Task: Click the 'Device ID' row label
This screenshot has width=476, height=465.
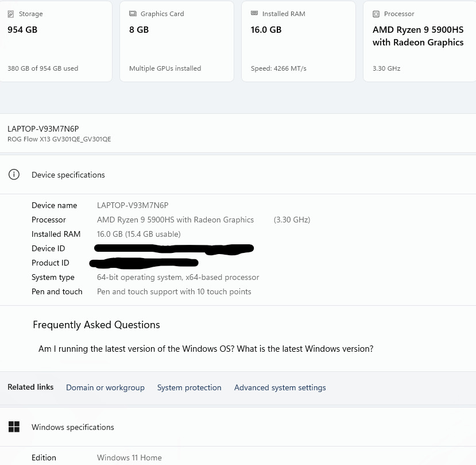Action: (x=48, y=248)
